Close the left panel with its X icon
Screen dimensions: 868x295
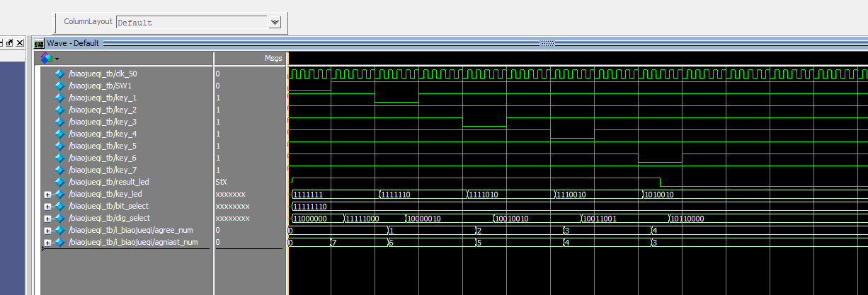point(20,44)
